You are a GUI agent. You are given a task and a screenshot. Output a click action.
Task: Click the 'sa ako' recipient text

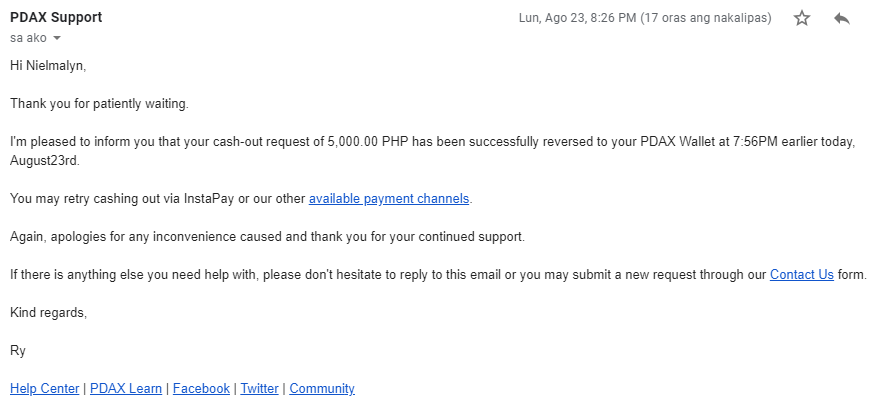pyautogui.click(x=28, y=38)
